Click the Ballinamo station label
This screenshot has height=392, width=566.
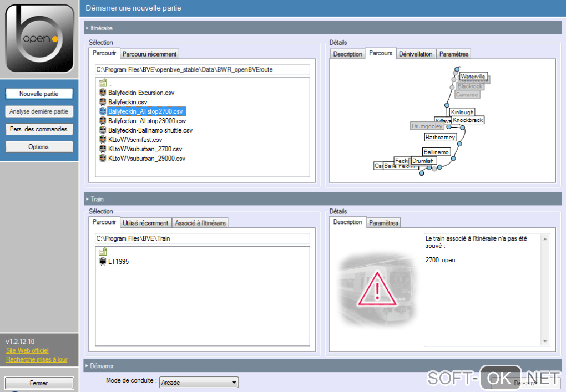tap(436, 152)
